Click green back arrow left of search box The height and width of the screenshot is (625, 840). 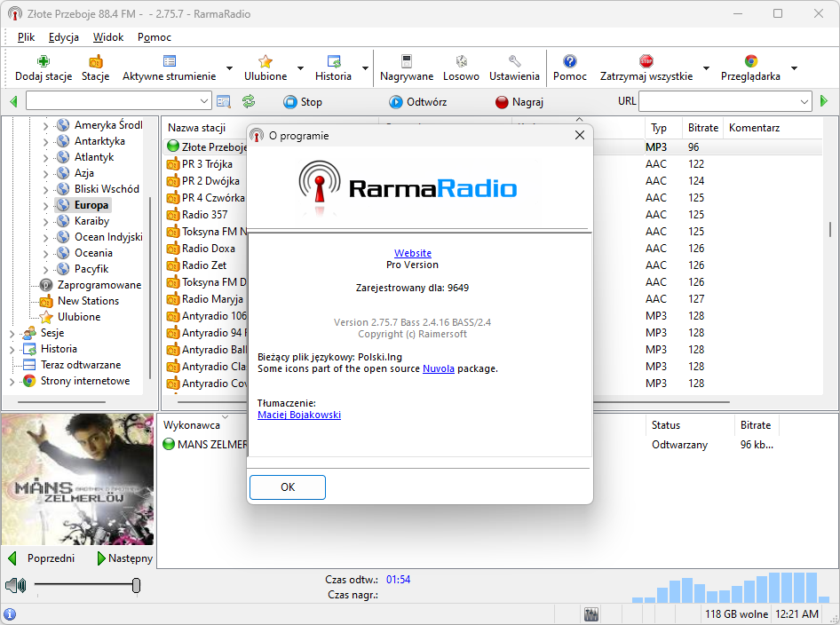coord(14,101)
